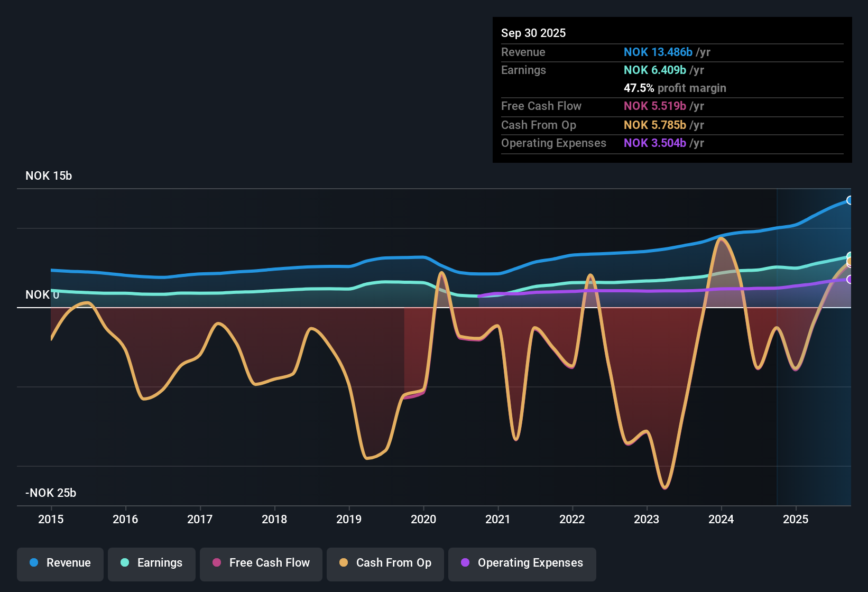Toggle the Revenue series visibility
The image size is (868, 592).
tap(60, 563)
